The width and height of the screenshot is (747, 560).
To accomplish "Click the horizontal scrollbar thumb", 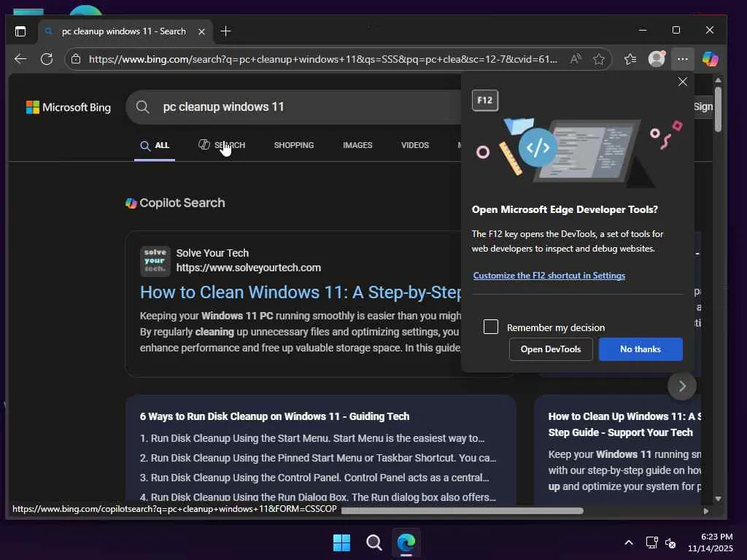I will tap(462, 510).
